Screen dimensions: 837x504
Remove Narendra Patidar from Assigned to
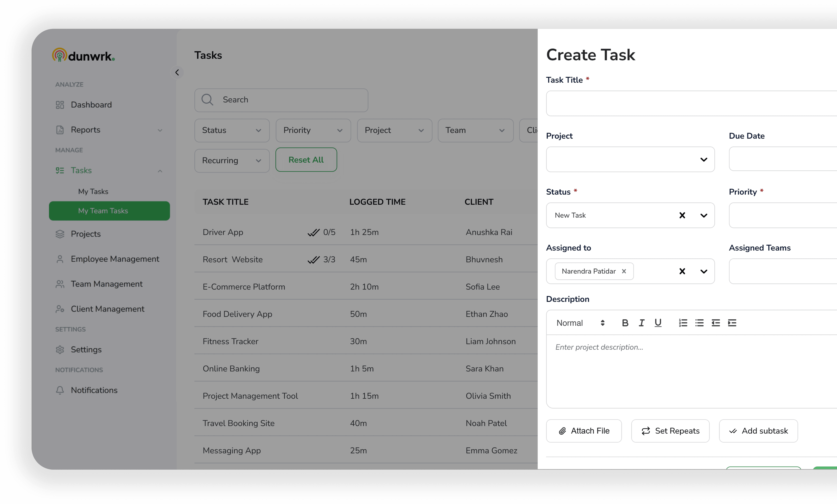(x=624, y=271)
